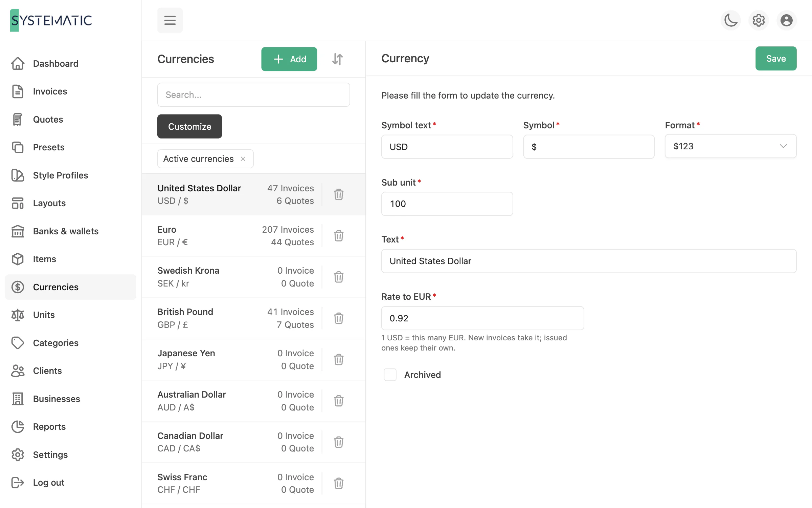
Task: Click trash icon for British Pound
Action: coord(339,318)
